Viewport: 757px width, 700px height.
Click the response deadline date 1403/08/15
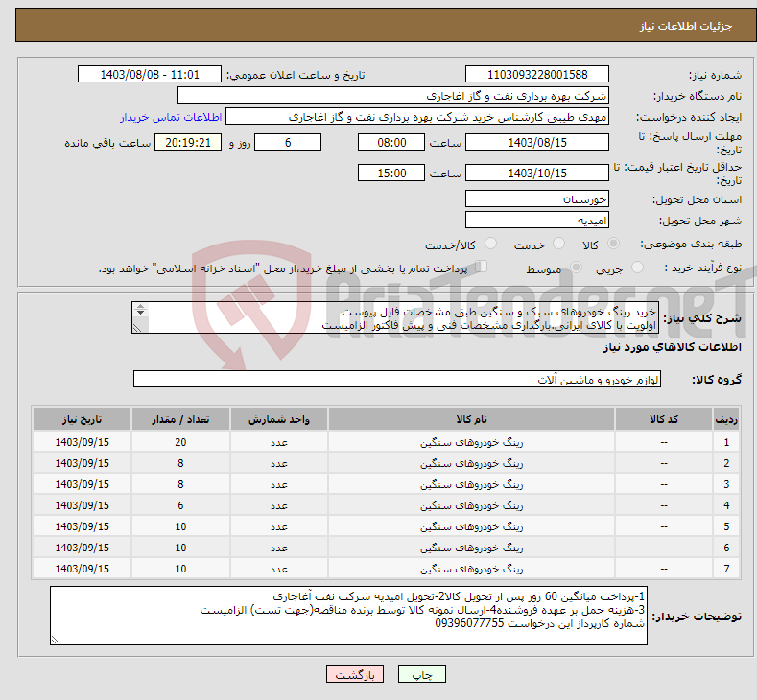pyautogui.click(x=537, y=142)
